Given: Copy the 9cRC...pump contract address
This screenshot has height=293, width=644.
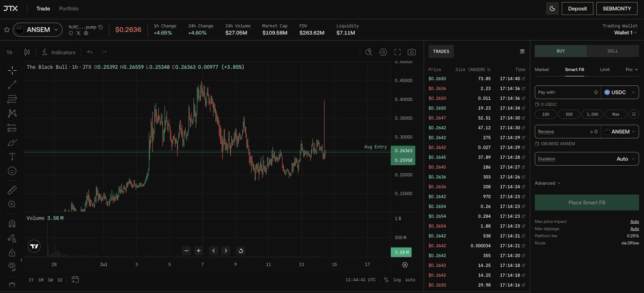Looking at the screenshot, I should click(x=100, y=26).
